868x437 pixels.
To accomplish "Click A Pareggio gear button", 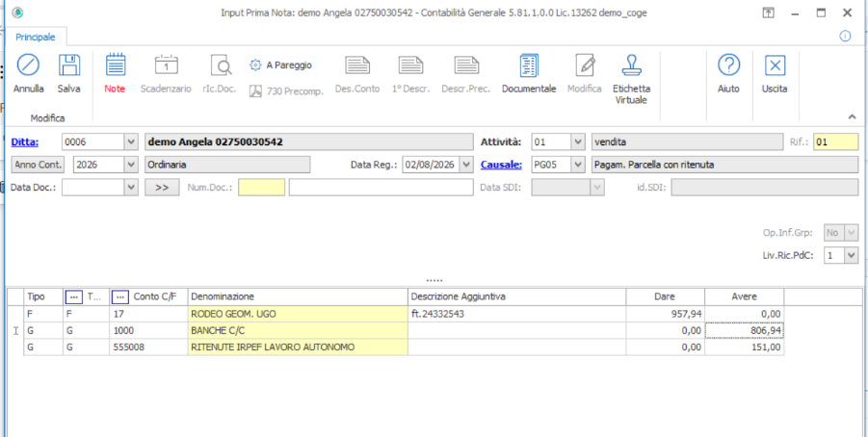I will tap(281, 64).
